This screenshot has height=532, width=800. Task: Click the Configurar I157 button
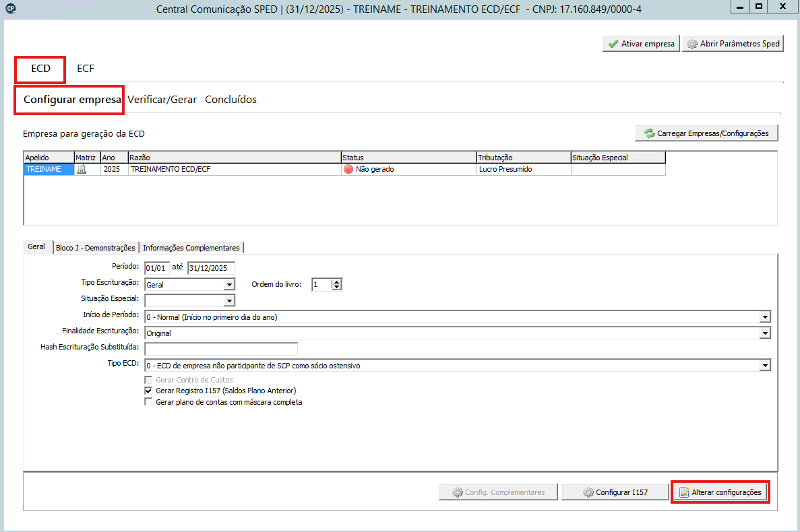click(x=615, y=492)
